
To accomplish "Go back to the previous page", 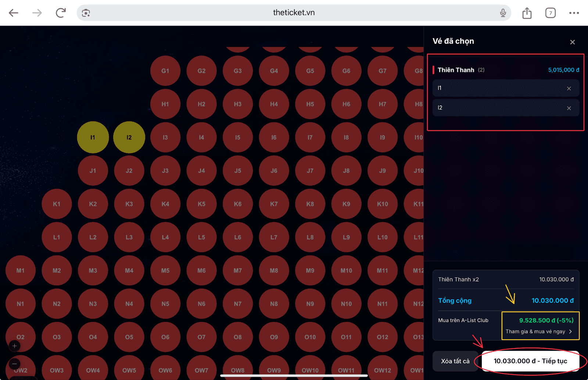I will (14, 13).
